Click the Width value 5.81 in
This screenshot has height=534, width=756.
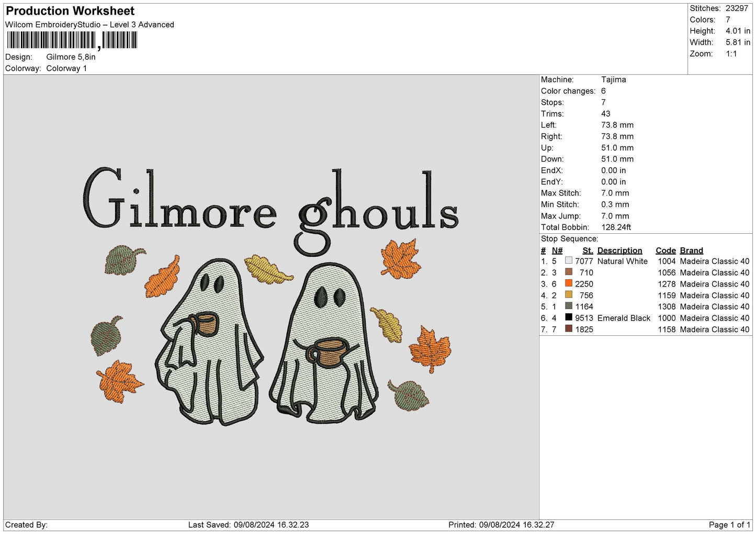coord(738,42)
